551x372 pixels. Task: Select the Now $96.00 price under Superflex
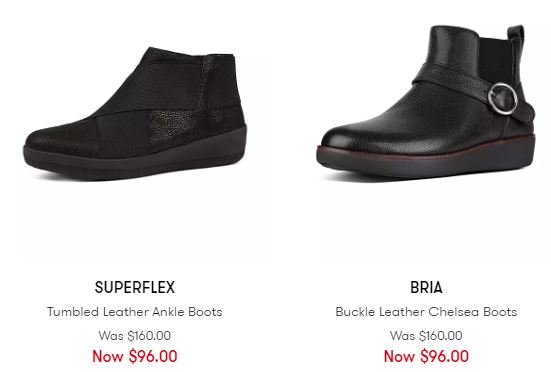pos(135,356)
